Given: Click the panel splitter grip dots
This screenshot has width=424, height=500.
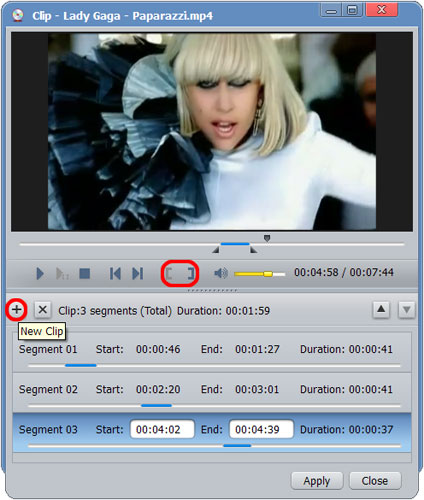Looking at the screenshot, I should coord(212,290).
